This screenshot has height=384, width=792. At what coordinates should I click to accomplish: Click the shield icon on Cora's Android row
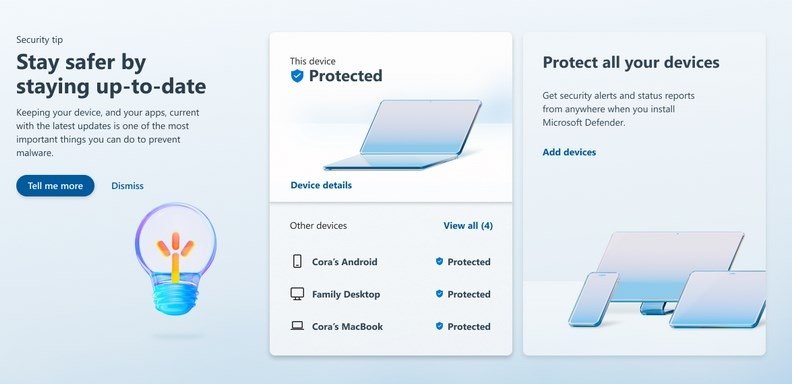click(x=439, y=262)
